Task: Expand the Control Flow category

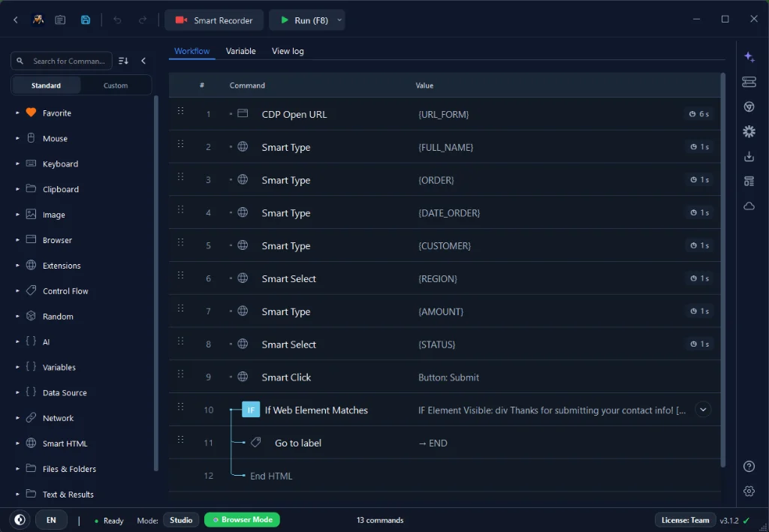Action: [x=65, y=291]
